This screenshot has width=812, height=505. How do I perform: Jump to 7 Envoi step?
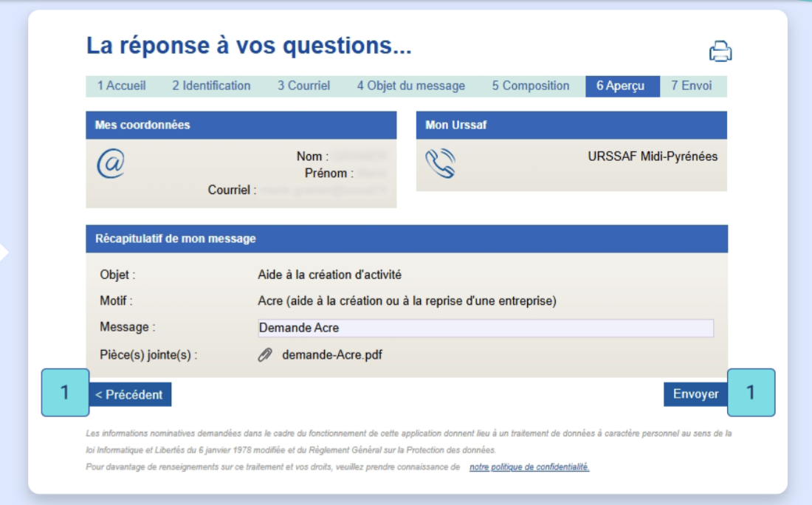[x=692, y=86]
